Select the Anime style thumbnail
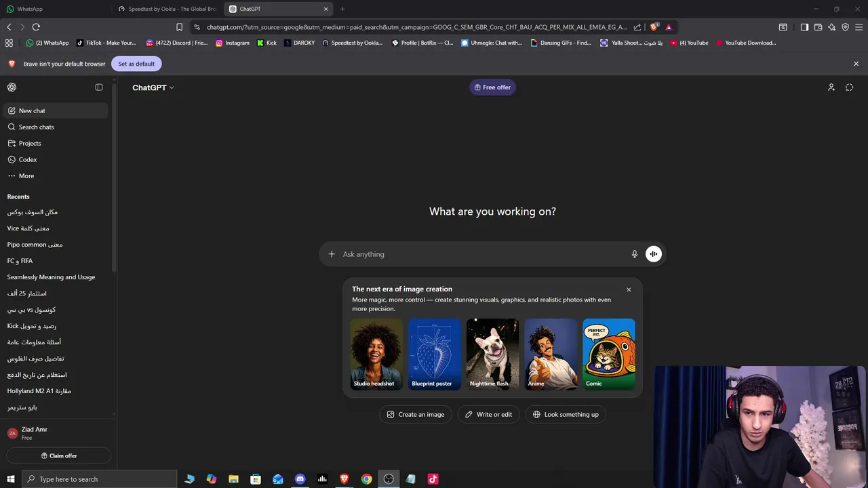The height and width of the screenshot is (488, 868). [x=551, y=354]
